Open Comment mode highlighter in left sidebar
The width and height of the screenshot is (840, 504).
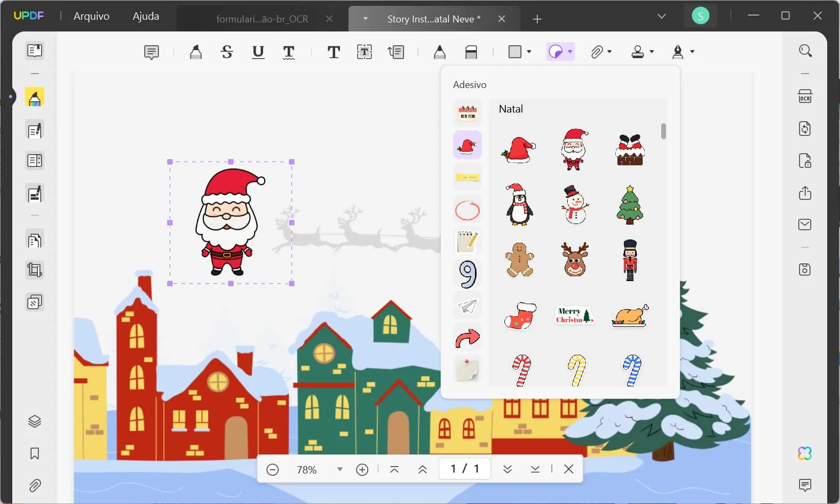tap(35, 98)
